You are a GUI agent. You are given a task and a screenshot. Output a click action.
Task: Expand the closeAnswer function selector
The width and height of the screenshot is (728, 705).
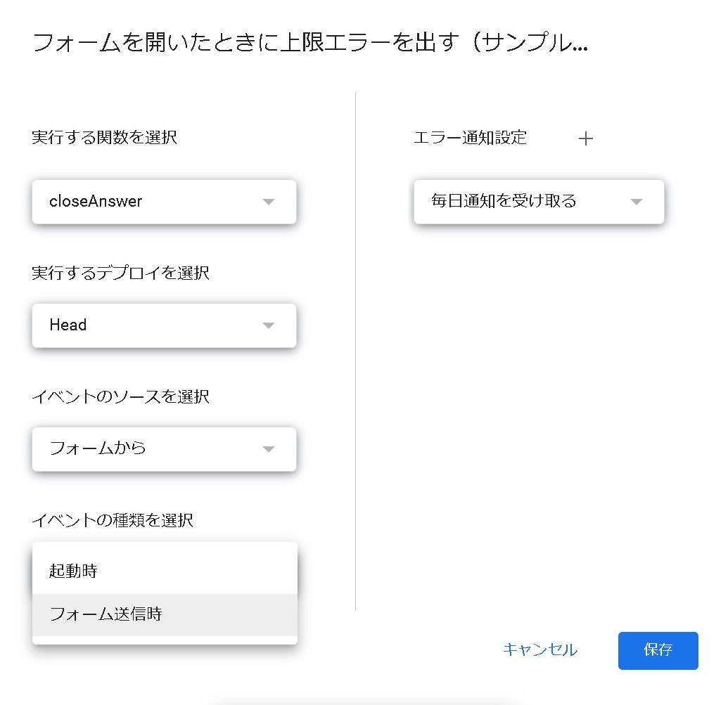point(164,202)
